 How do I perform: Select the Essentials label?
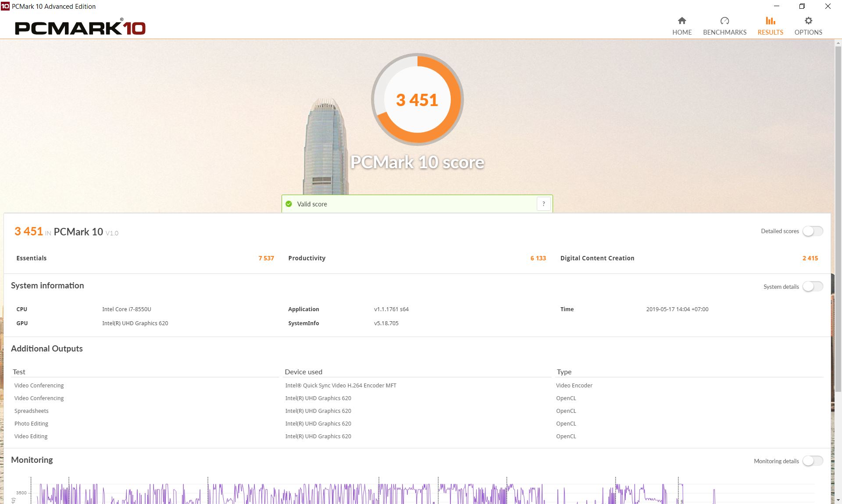click(x=31, y=258)
